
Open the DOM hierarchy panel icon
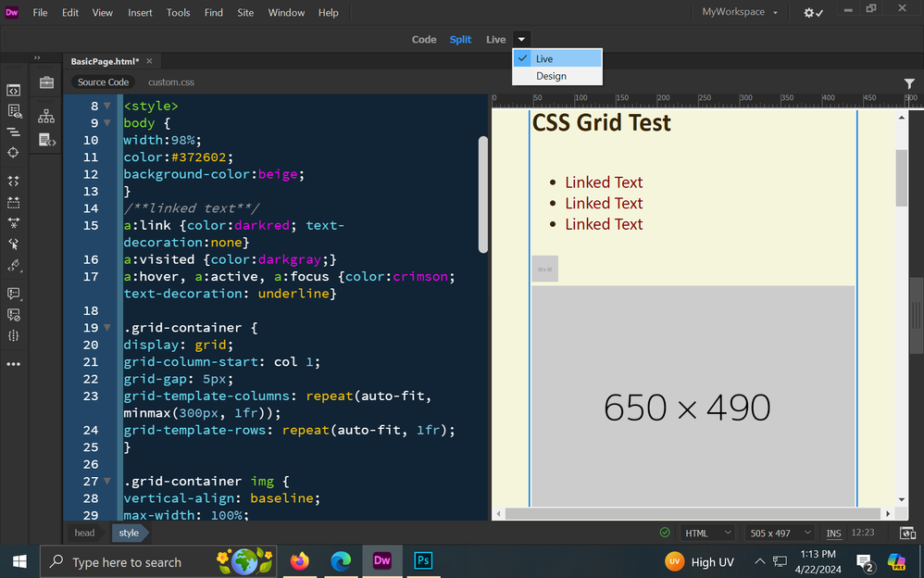click(x=46, y=116)
